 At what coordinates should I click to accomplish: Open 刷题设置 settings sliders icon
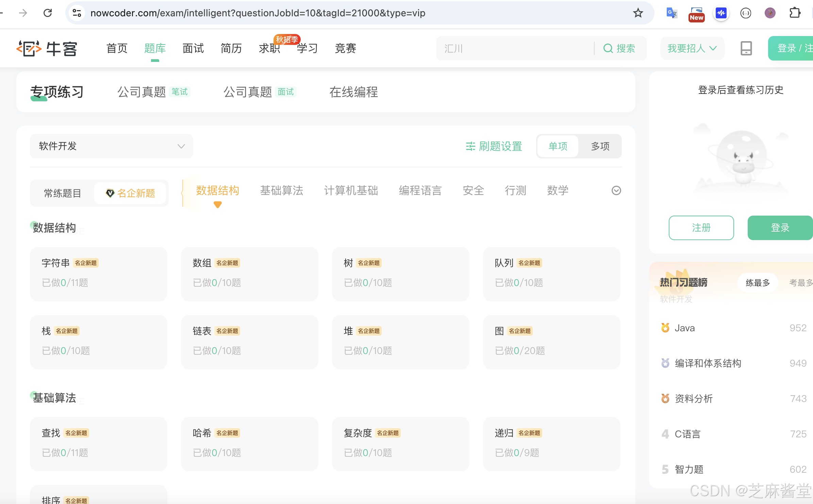point(470,146)
